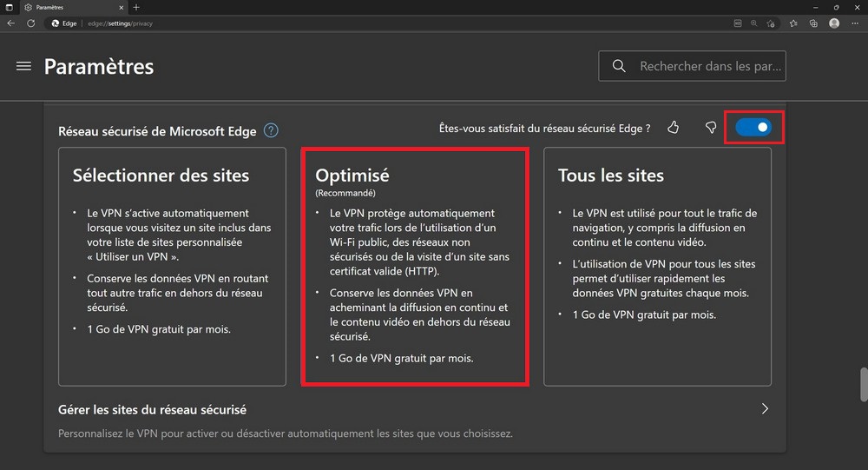
Task: Give thumbs down feedback for secure network
Action: pyautogui.click(x=711, y=128)
